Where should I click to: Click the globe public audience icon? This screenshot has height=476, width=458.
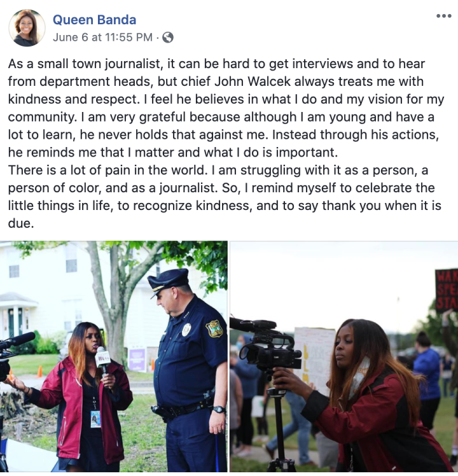pos(168,38)
